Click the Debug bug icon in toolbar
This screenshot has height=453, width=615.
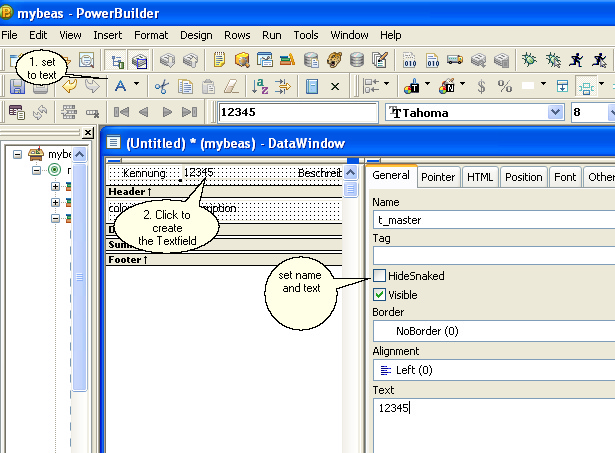[527, 60]
